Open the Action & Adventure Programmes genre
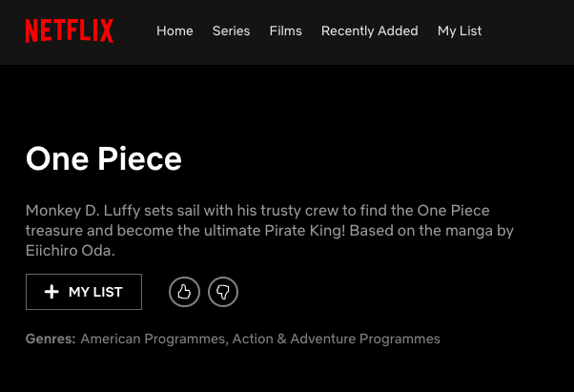574x392 pixels. pos(336,339)
